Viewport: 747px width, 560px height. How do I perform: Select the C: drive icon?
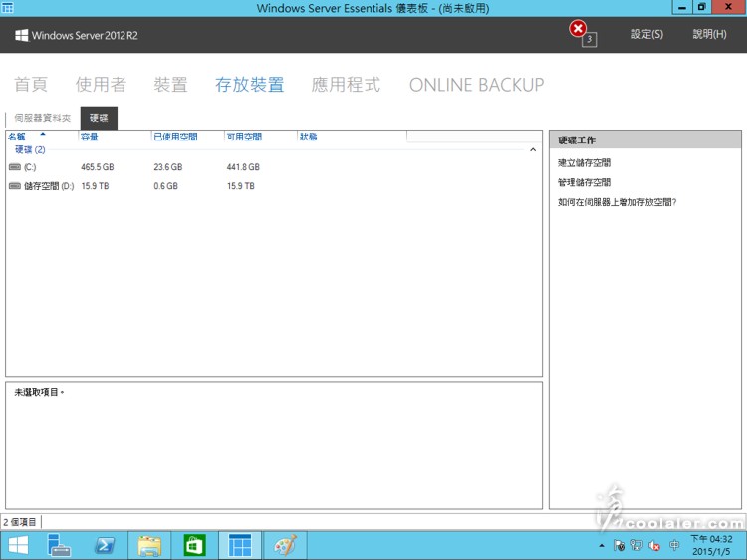click(15, 167)
